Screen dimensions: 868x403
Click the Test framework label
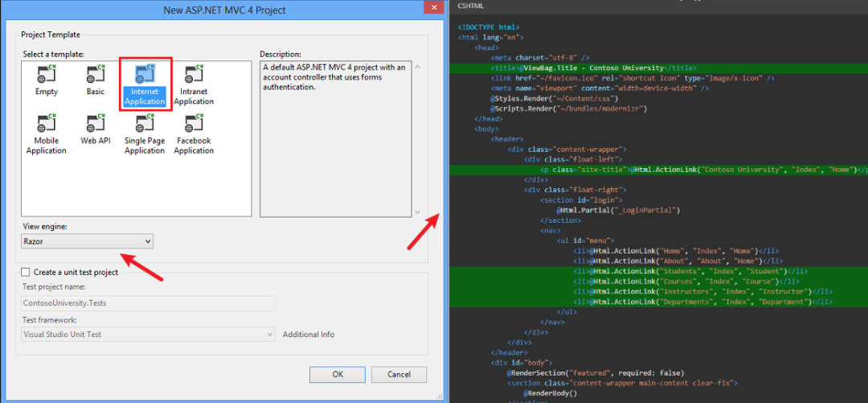[50, 320]
